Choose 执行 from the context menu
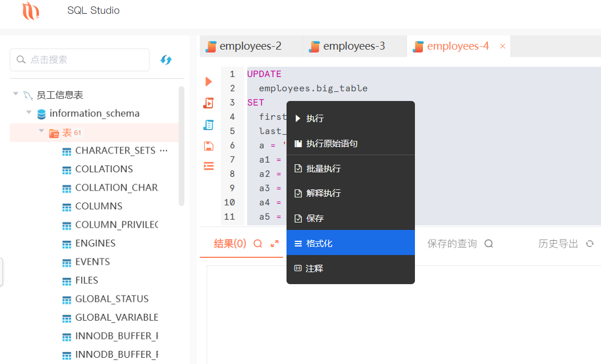This screenshot has height=364, width=601. [350, 119]
